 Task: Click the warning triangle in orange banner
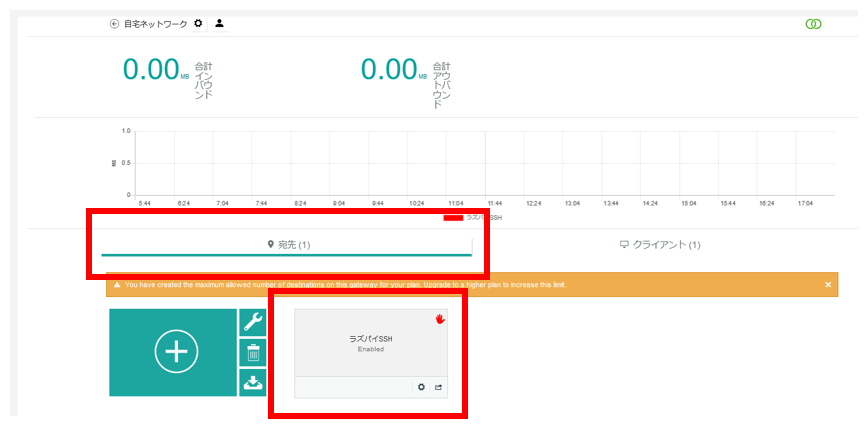117,285
